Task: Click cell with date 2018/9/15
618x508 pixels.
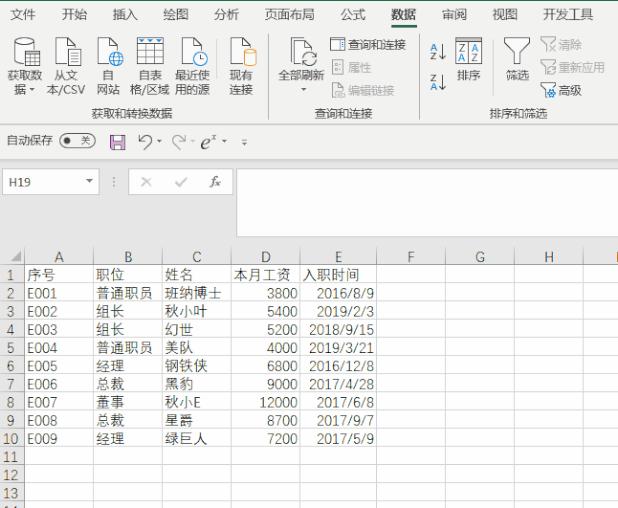Action: point(338,329)
